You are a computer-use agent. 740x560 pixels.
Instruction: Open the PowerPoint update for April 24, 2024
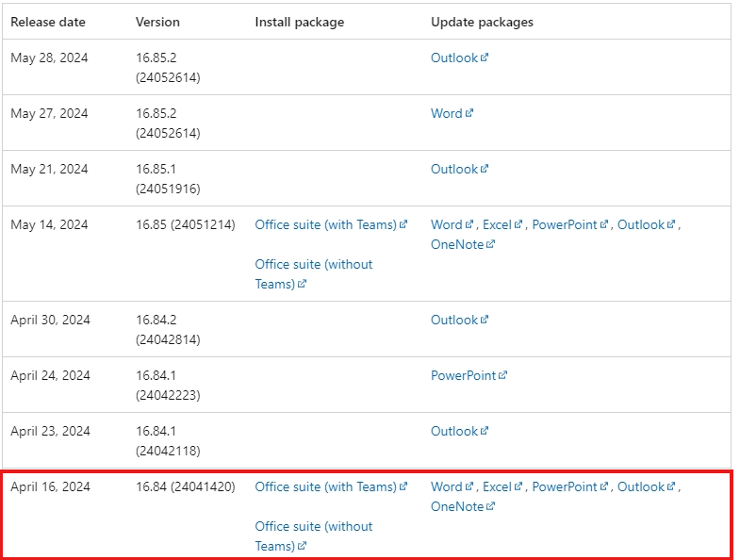[x=469, y=376]
